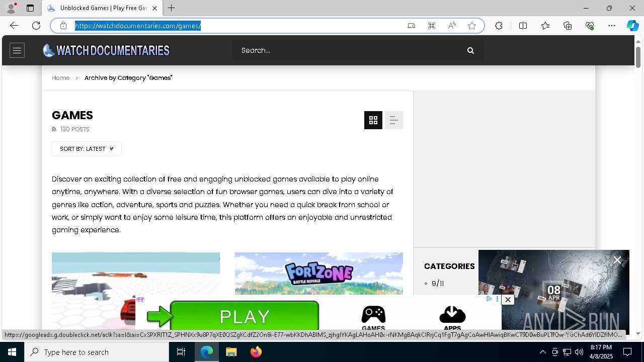Toggle split screen view
This screenshot has height=362, width=644.
[x=523, y=26]
